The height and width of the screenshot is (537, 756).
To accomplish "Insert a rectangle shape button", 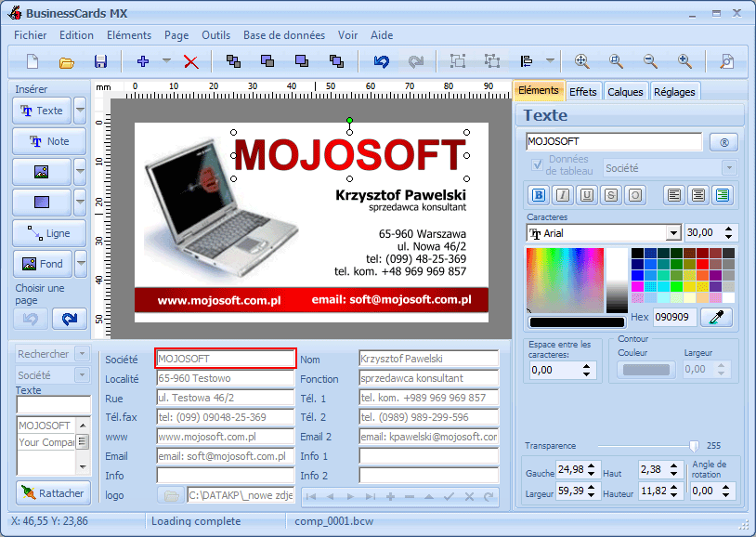I will [x=42, y=203].
